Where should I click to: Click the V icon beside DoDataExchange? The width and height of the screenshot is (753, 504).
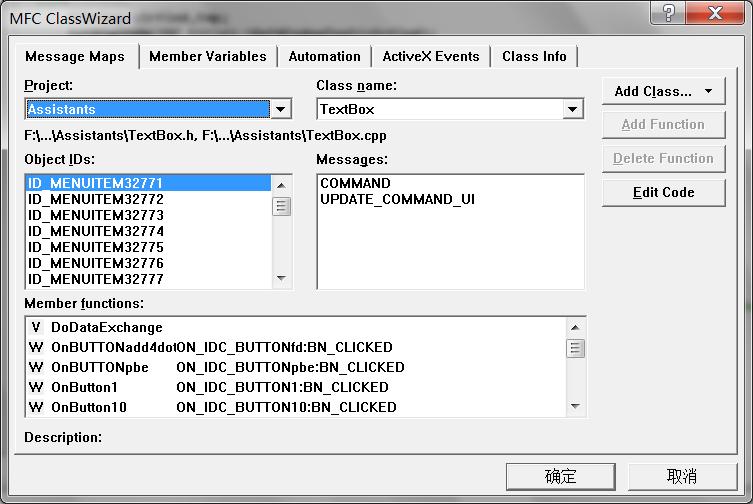pos(36,328)
